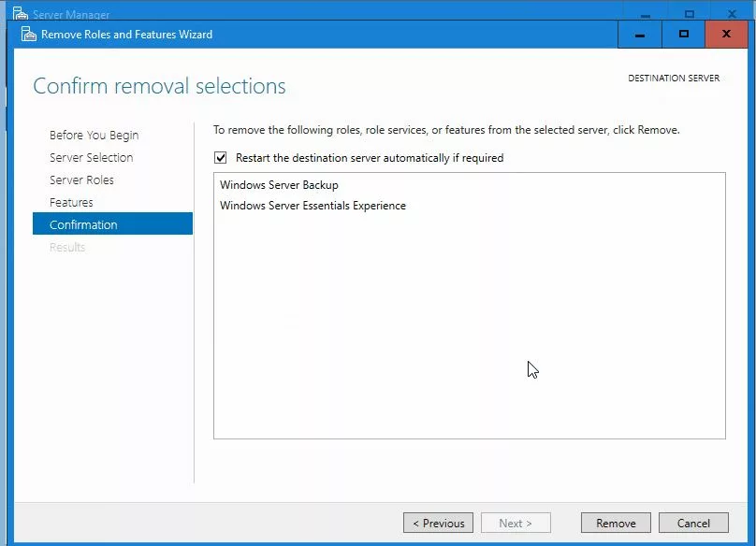Viewport: 756px width, 546px height.
Task: Click the Server Manager icon behind wizard
Action: click(x=21, y=13)
